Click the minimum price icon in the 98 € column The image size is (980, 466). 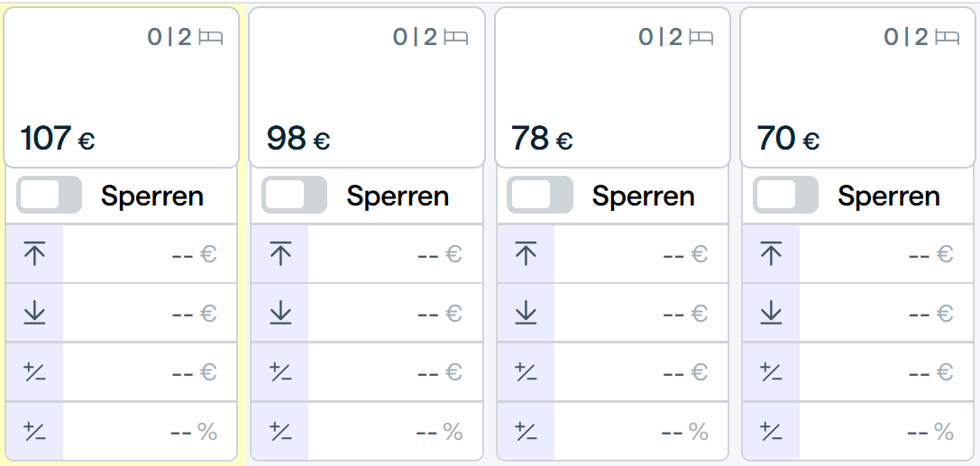pyautogui.click(x=280, y=313)
